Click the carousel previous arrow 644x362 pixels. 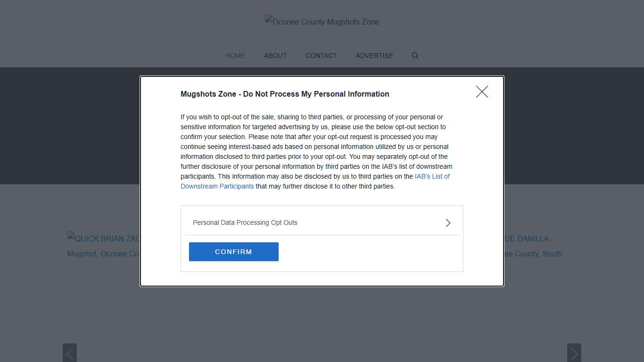coord(70,353)
